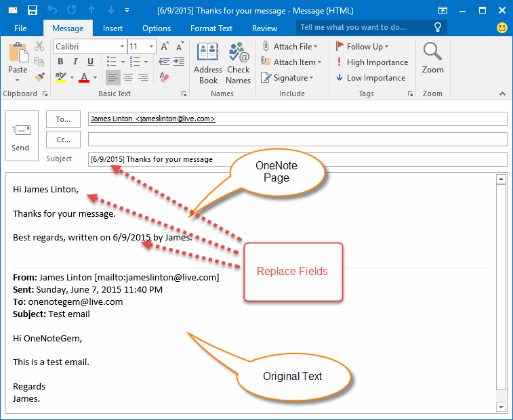The height and width of the screenshot is (420, 513).
Task: Click the smiley feedback icon
Action: click(x=501, y=28)
